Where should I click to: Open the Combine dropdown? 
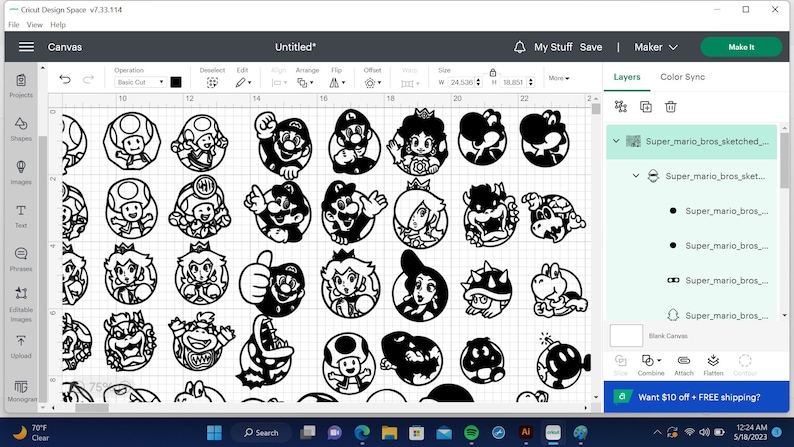click(651, 365)
